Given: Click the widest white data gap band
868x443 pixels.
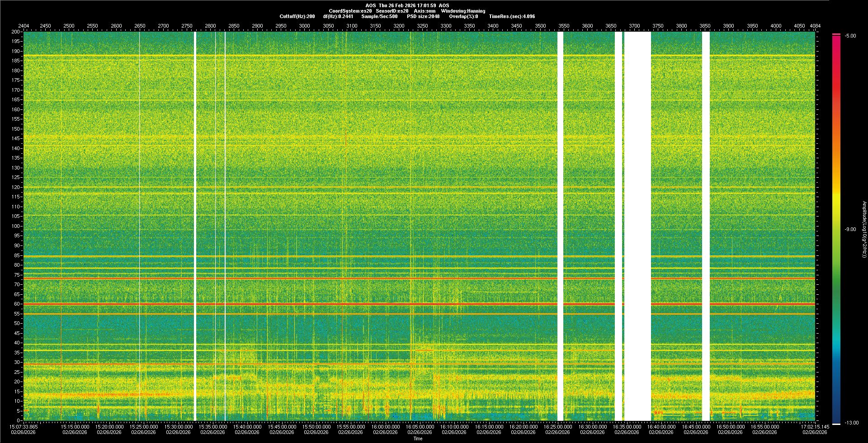Looking at the screenshot, I should point(637,226).
